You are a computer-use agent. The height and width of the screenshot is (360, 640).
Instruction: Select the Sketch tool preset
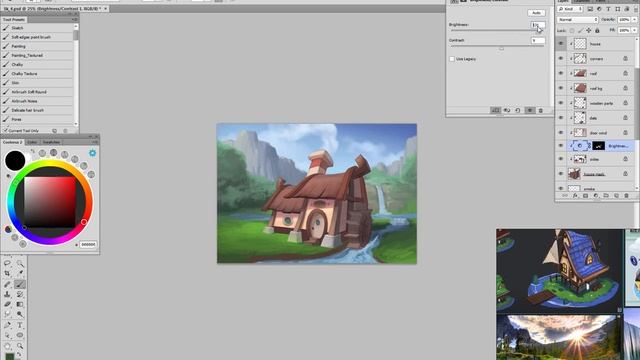coord(37,28)
